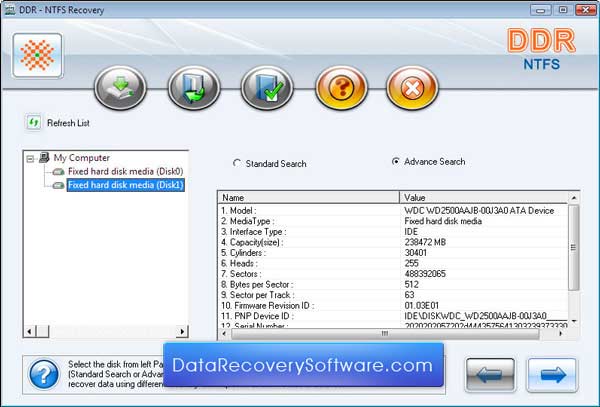Click the next arrow button

click(x=552, y=374)
